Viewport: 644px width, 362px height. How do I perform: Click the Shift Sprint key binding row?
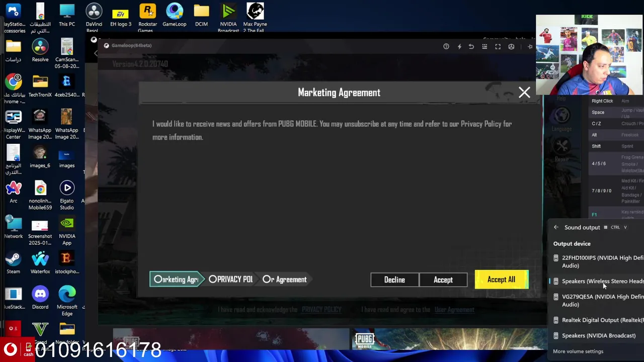coord(616,146)
